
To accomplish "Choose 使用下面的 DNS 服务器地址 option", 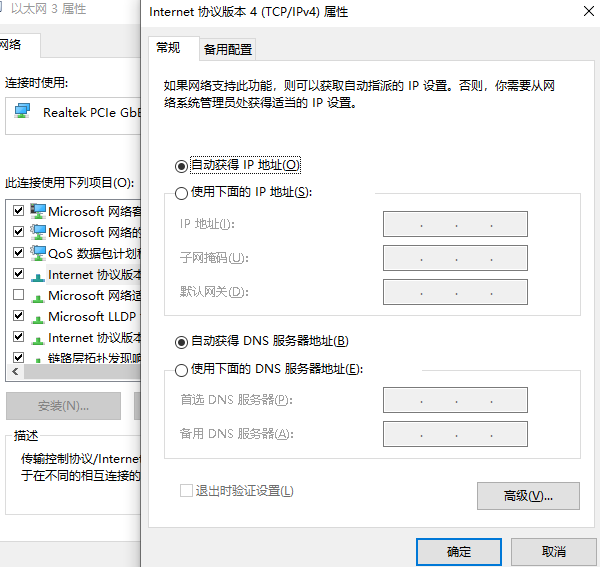I will coord(181,370).
